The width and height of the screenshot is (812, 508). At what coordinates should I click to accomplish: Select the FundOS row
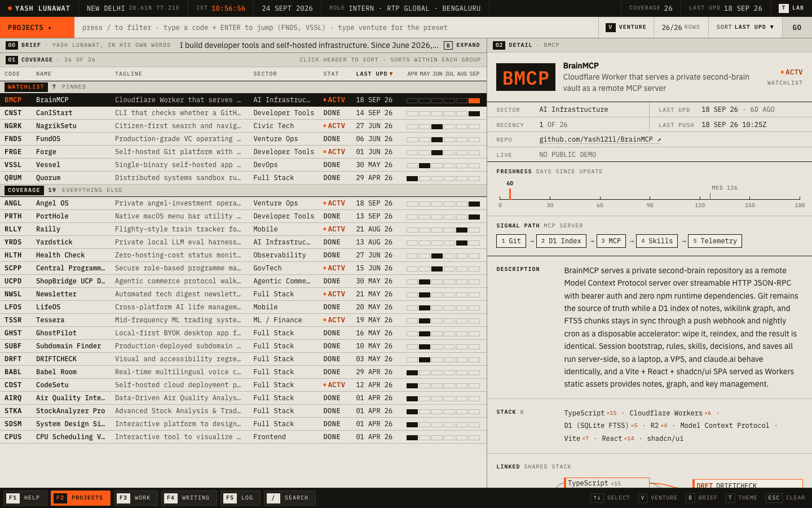(x=243, y=139)
